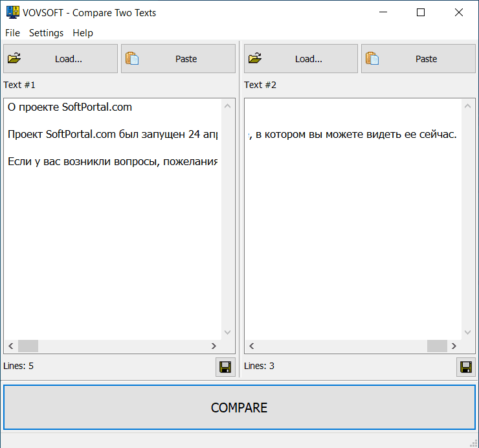Click the 'Lines: 3' status label

(259, 366)
